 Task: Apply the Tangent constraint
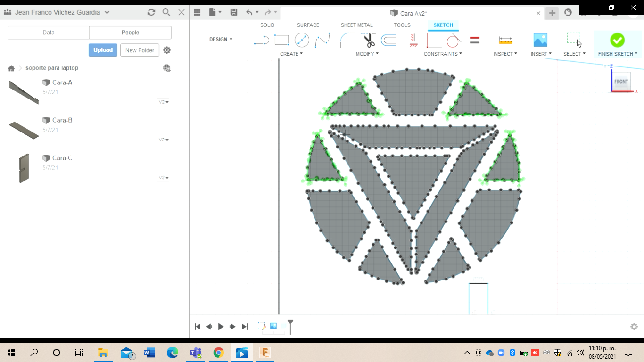point(454,41)
